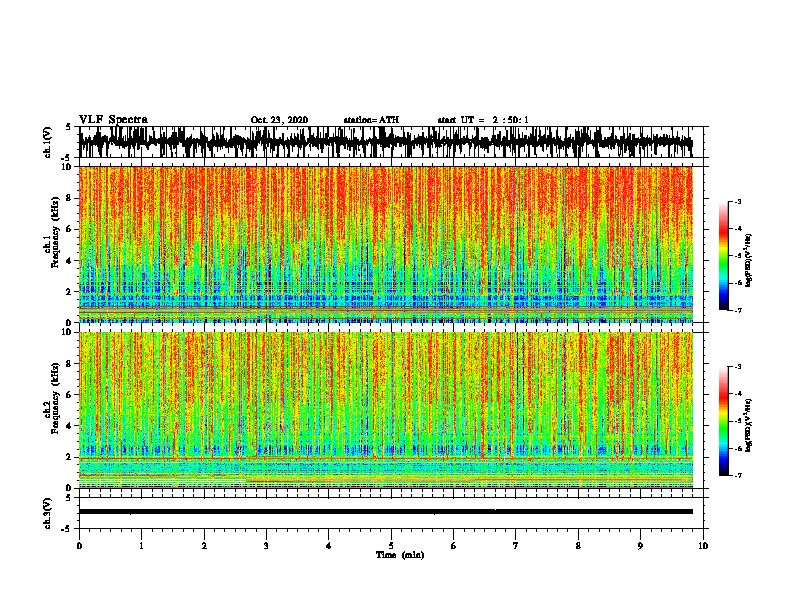Click the "4" kHz tick on ch.2 axis
The image size is (792, 612).
click(70, 426)
